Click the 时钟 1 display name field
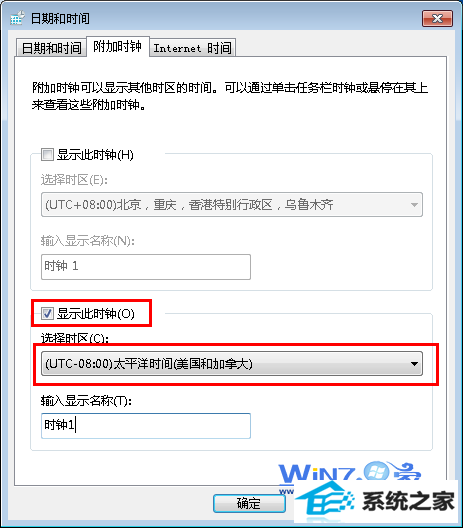The width and height of the screenshot is (463, 528). (x=146, y=267)
